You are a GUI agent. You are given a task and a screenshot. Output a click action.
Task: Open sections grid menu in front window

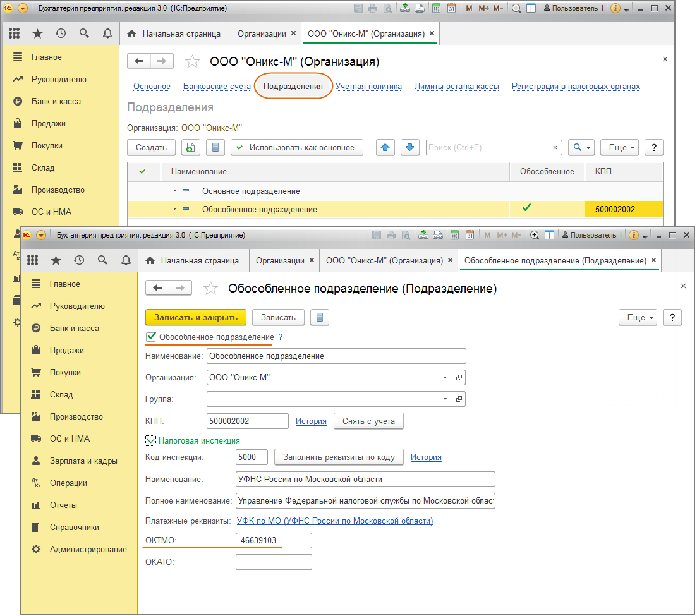[x=32, y=260]
